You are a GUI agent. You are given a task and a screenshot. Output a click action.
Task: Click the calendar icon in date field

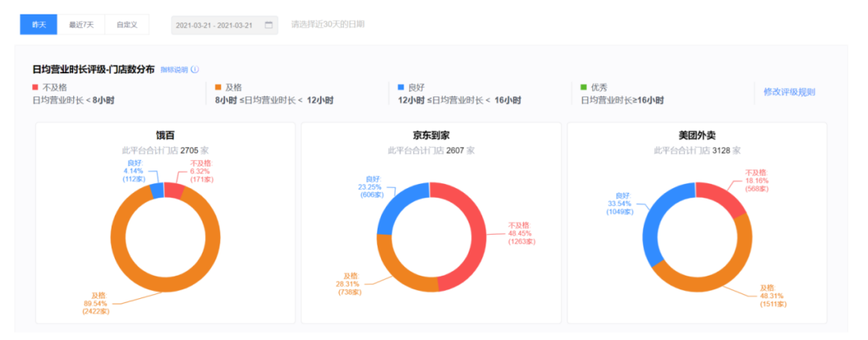268,25
